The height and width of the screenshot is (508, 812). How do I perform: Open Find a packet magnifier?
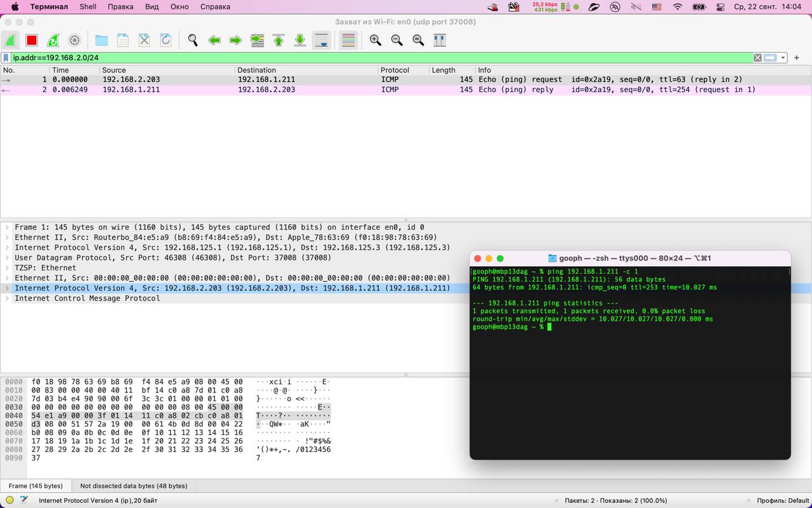(x=193, y=40)
